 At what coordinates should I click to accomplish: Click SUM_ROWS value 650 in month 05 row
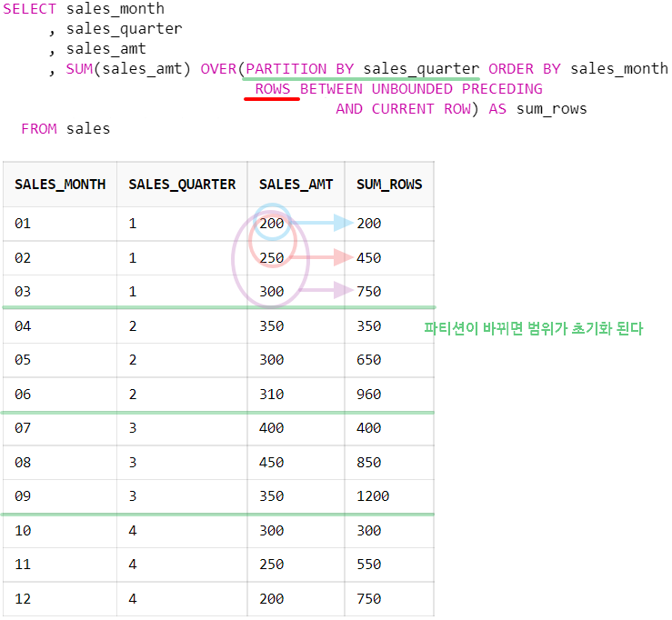pyautogui.click(x=368, y=359)
